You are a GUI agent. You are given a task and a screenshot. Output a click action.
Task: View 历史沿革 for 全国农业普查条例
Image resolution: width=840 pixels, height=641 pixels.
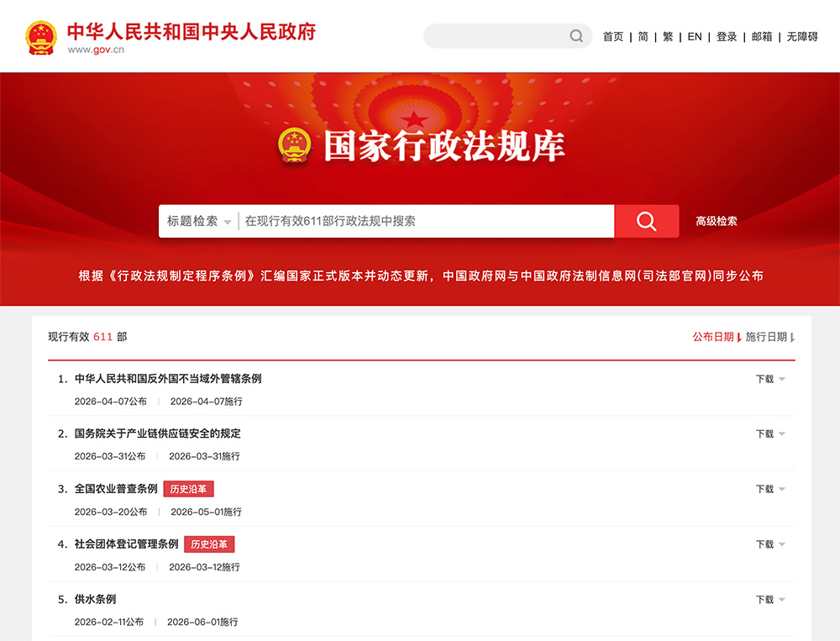[x=188, y=489]
